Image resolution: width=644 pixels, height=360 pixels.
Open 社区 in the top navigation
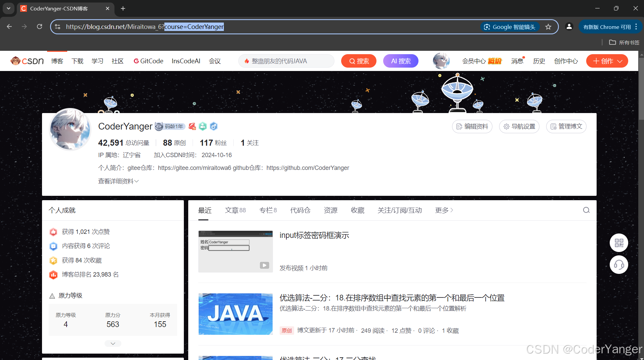pyautogui.click(x=118, y=61)
